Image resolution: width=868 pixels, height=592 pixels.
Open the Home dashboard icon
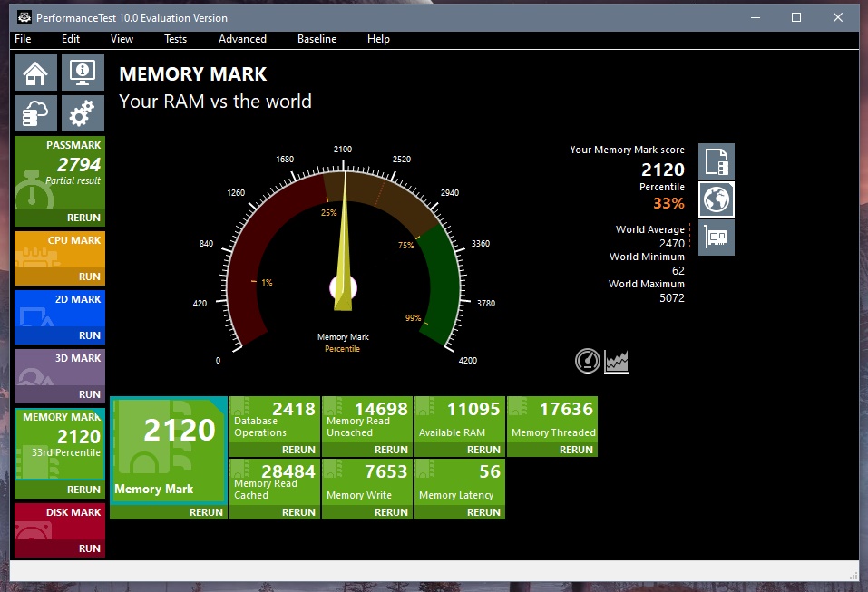tap(35, 73)
